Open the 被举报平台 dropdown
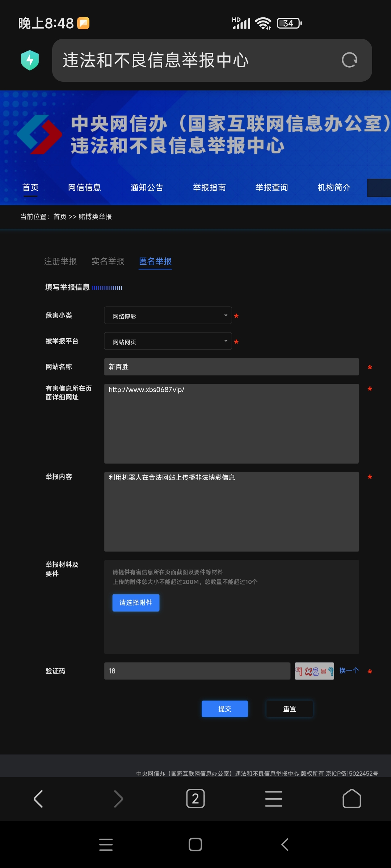 (x=168, y=341)
